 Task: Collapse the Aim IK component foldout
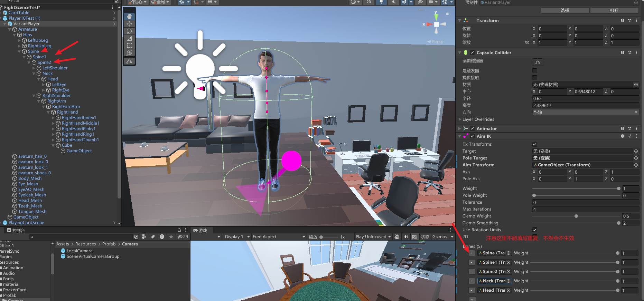(x=460, y=136)
